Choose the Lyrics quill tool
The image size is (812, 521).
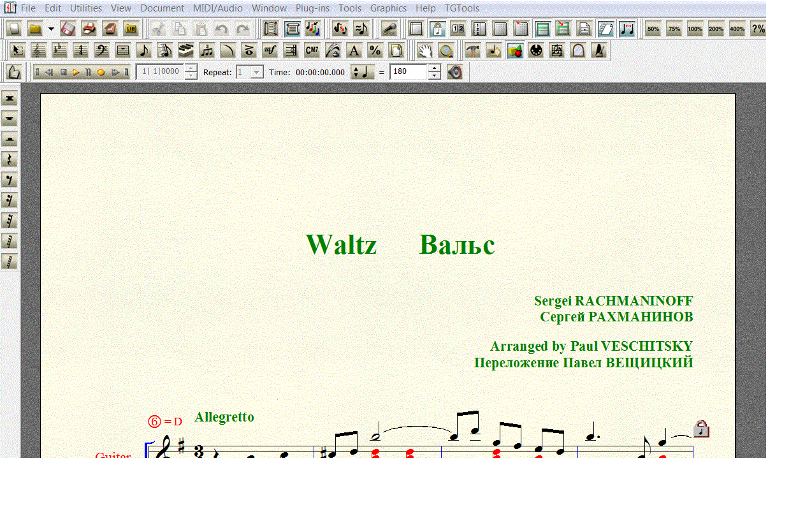coord(333,50)
